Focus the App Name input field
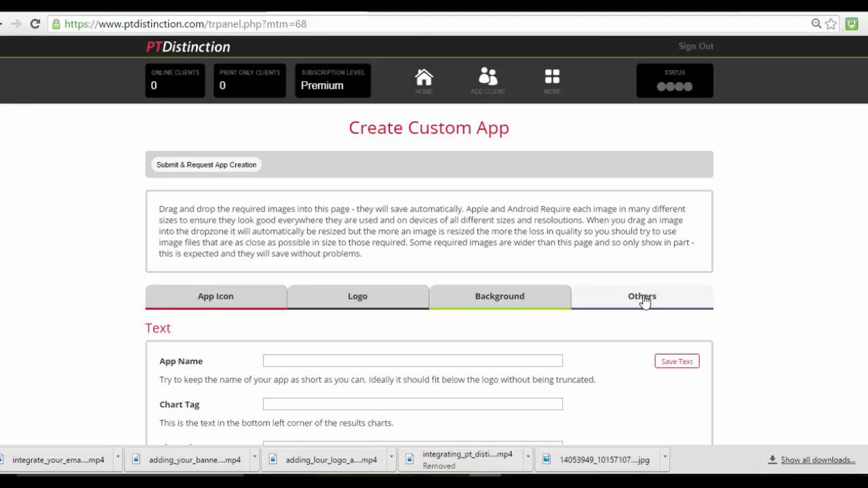 (412, 361)
